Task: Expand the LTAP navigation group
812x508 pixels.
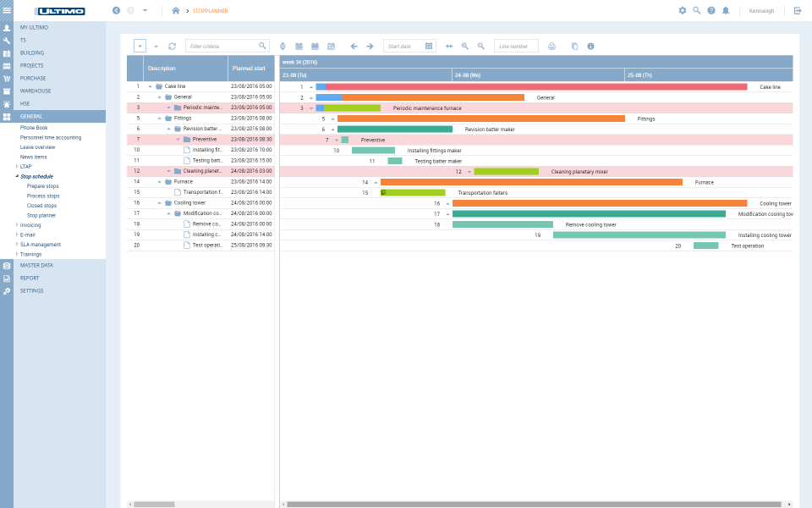Action: click(17, 167)
